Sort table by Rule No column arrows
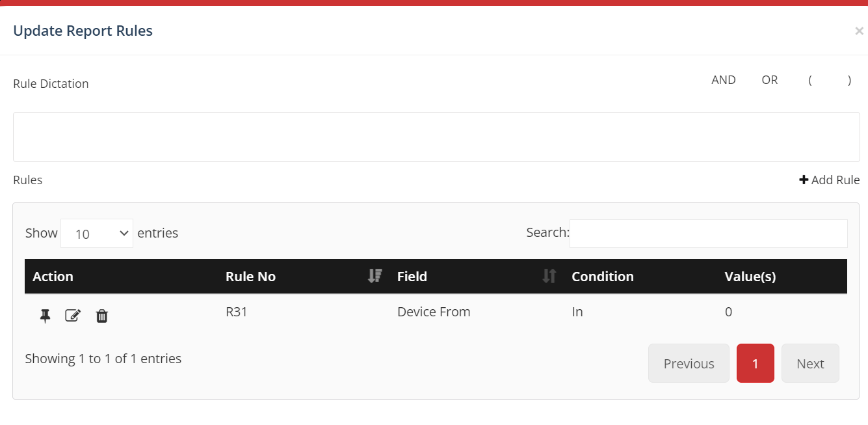 [375, 276]
